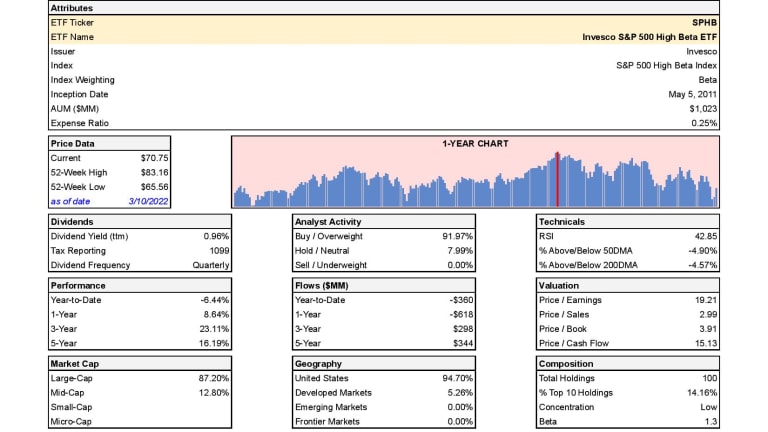Select the Valuation section header
Viewport: 768px width, 432px height.
[558, 286]
